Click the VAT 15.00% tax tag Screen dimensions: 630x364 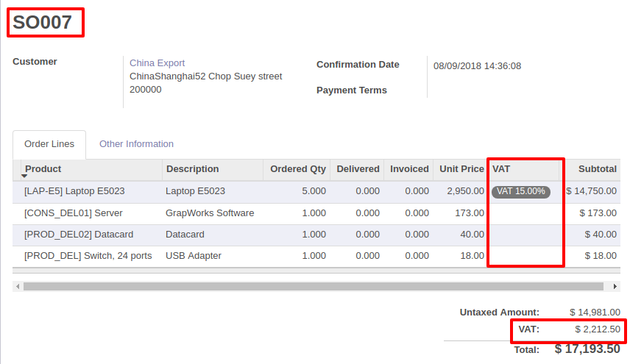(521, 191)
